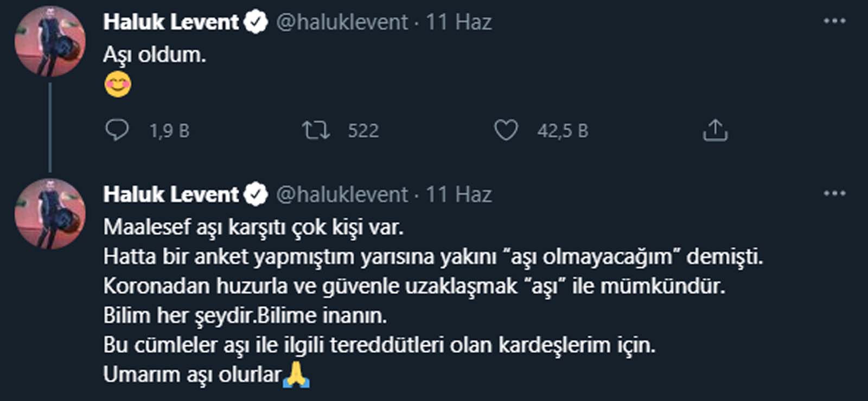868x401 pixels.
Task: Click the second tweet's author name
Action: pos(171,194)
